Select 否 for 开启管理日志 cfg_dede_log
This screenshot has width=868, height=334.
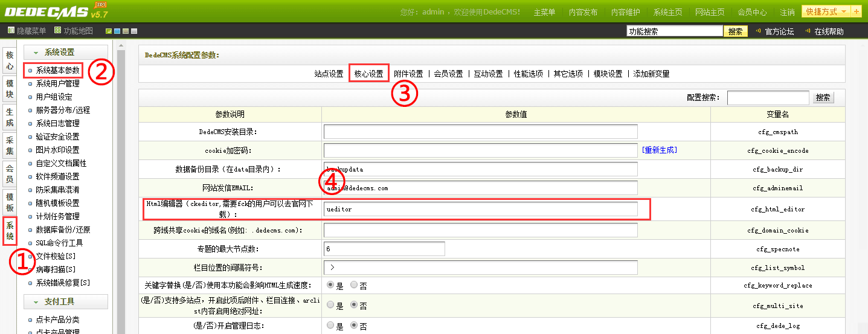tap(354, 326)
